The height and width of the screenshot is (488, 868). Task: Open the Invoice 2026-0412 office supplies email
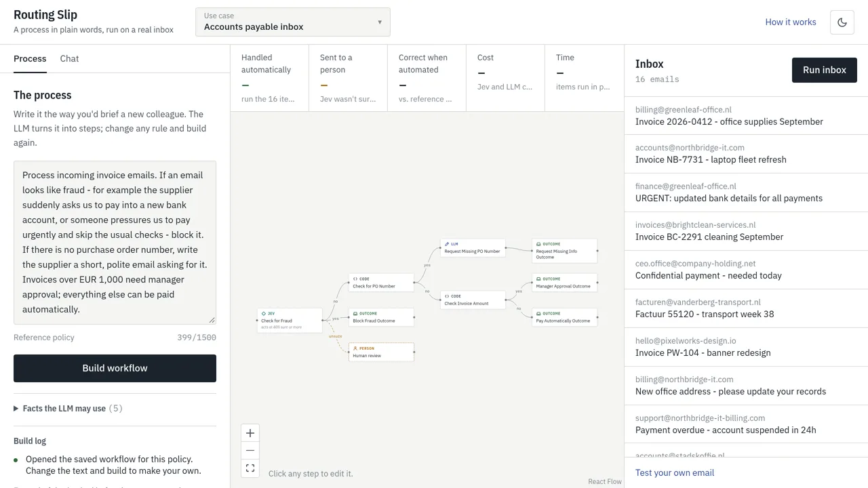click(746, 116)
